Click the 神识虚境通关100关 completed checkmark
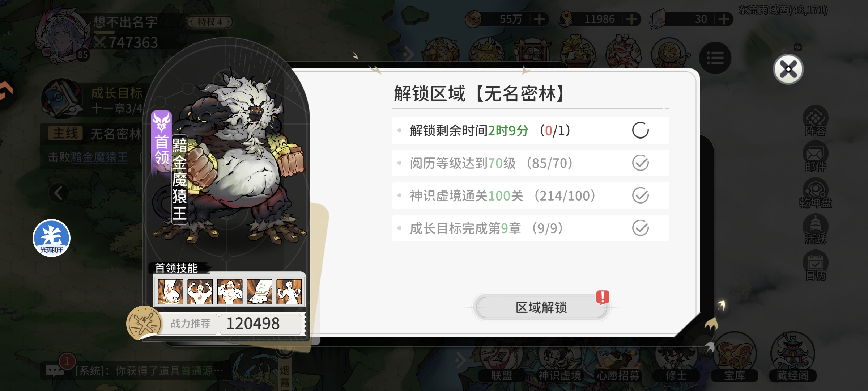The width and height of the screenshot is (868, 391). [640, 195]
